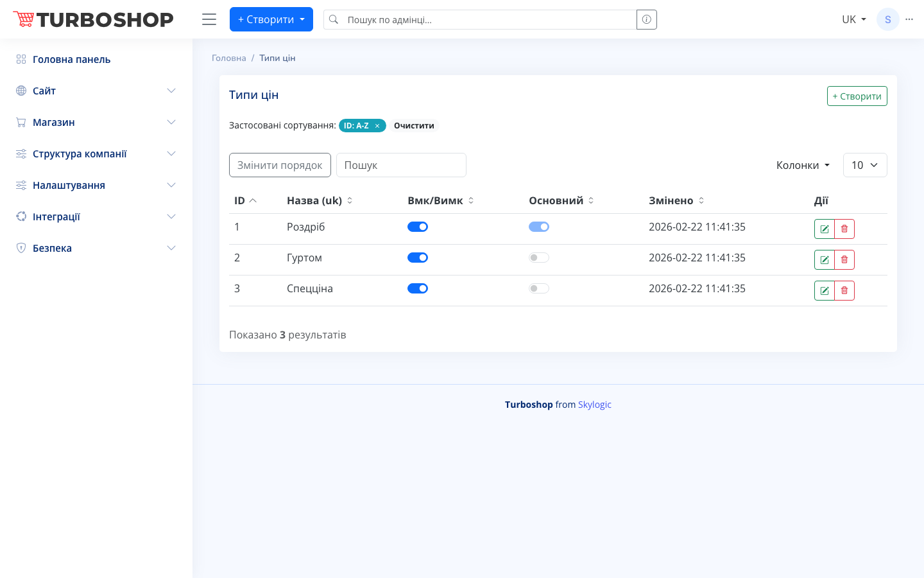Expand the Сайт sidebar section
The height and width of the screenshot is (578, 924).
pos(96,91)
